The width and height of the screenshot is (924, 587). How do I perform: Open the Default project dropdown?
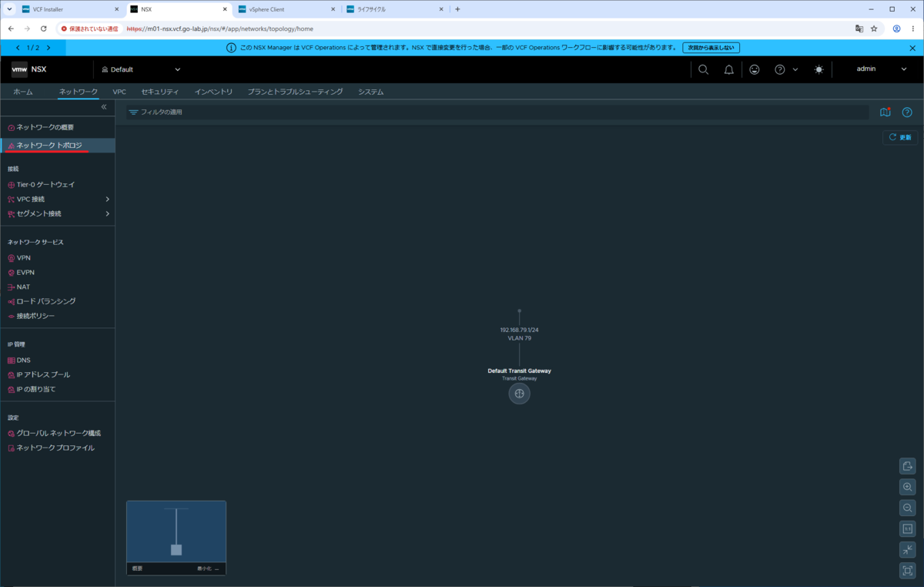tap(141, 69)
